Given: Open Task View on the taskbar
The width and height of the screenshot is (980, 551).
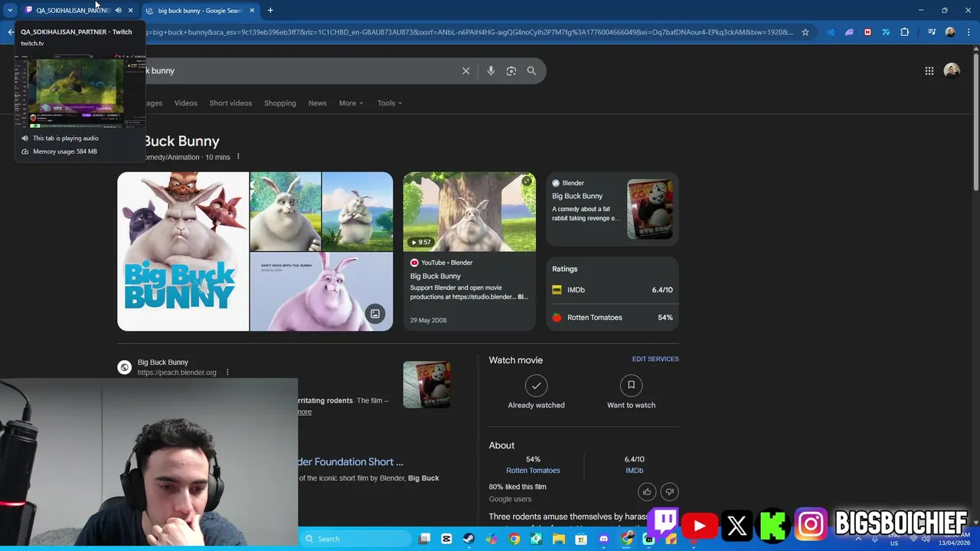Looking at the screenshot, I should (425, 539).
